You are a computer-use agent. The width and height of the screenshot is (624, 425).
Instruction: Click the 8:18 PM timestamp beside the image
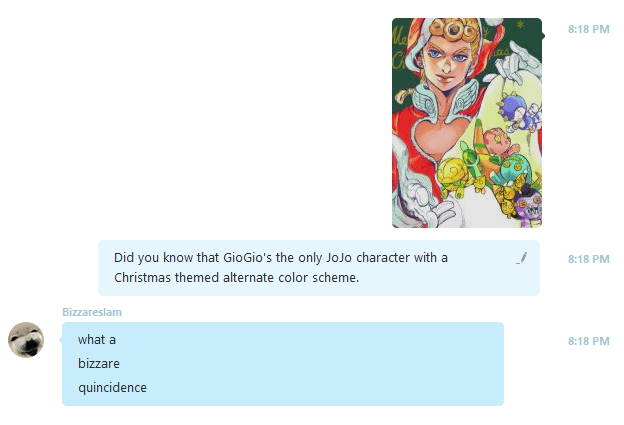(x=588, y=30)
